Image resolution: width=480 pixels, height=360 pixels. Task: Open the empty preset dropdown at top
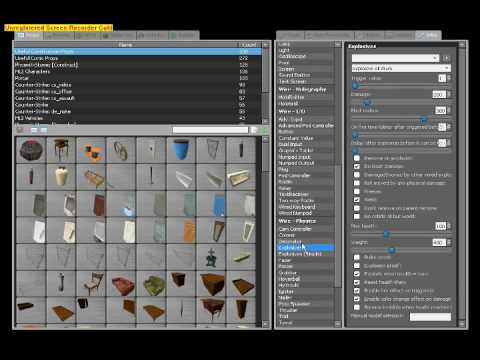pyautogui.click(x=395, y=58)
